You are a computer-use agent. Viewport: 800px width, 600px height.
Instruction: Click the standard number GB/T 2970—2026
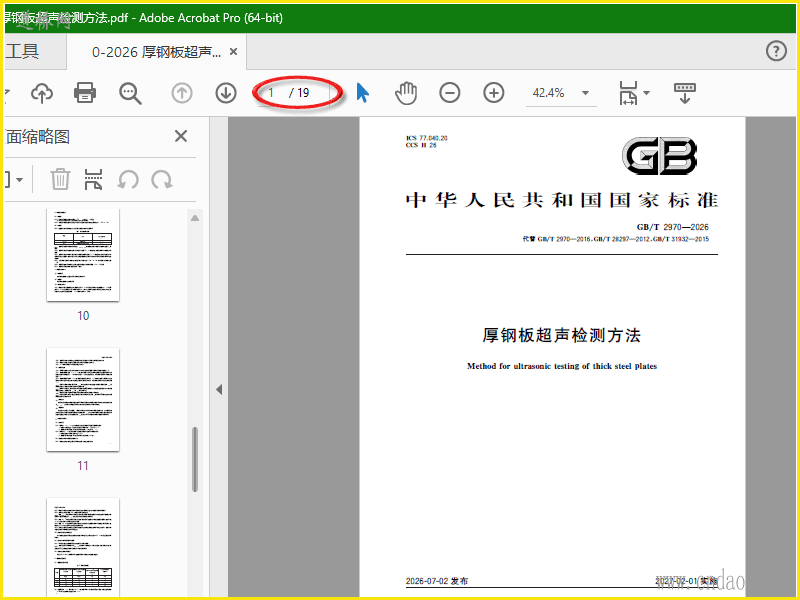672,227
